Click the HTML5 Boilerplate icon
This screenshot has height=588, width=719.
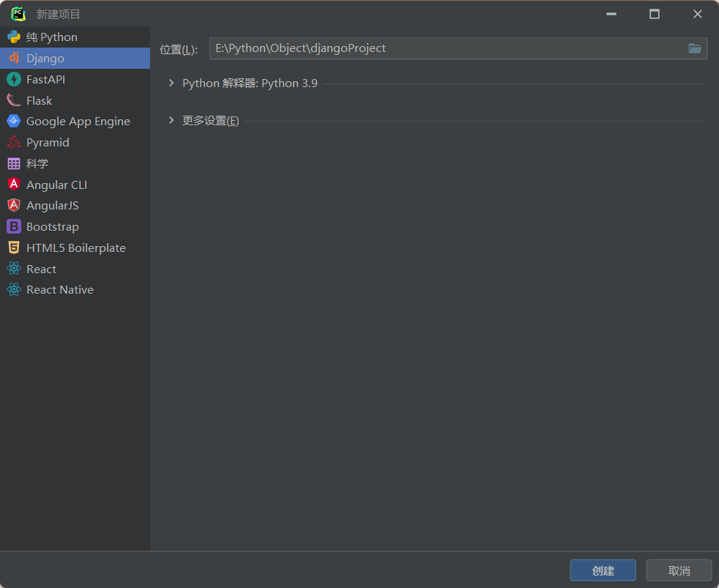pyautogui.click(x=14, y=248)
